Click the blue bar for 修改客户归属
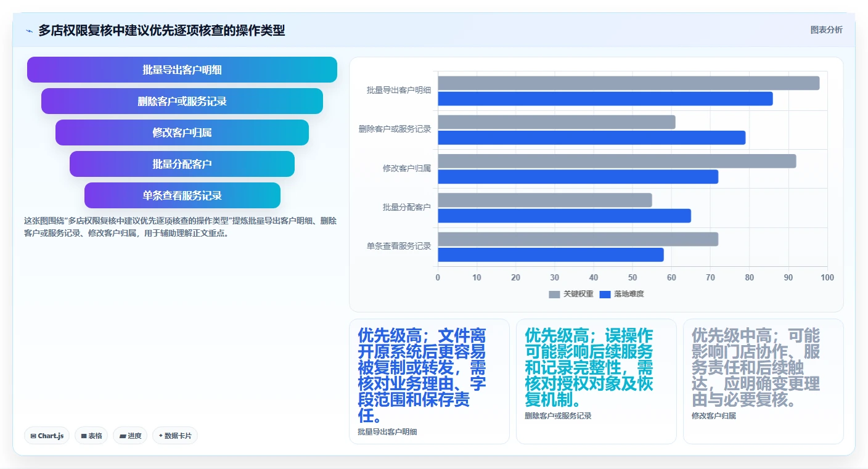 578,177
